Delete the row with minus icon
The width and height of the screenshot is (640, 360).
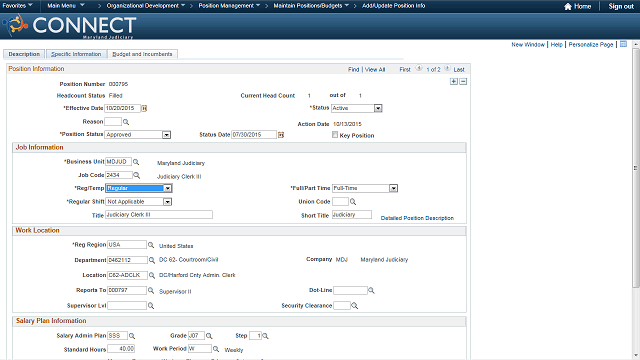pyautogui.click(x=463, y=82)
